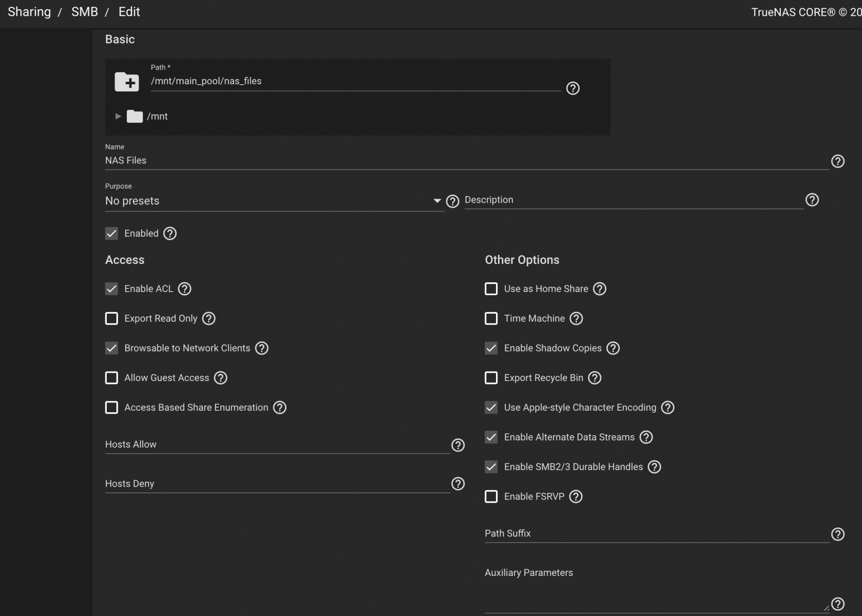Screen dimensions: 862x616
Task: Uncheck the Enabled checkbox
Action: click(x=111, y=234)
